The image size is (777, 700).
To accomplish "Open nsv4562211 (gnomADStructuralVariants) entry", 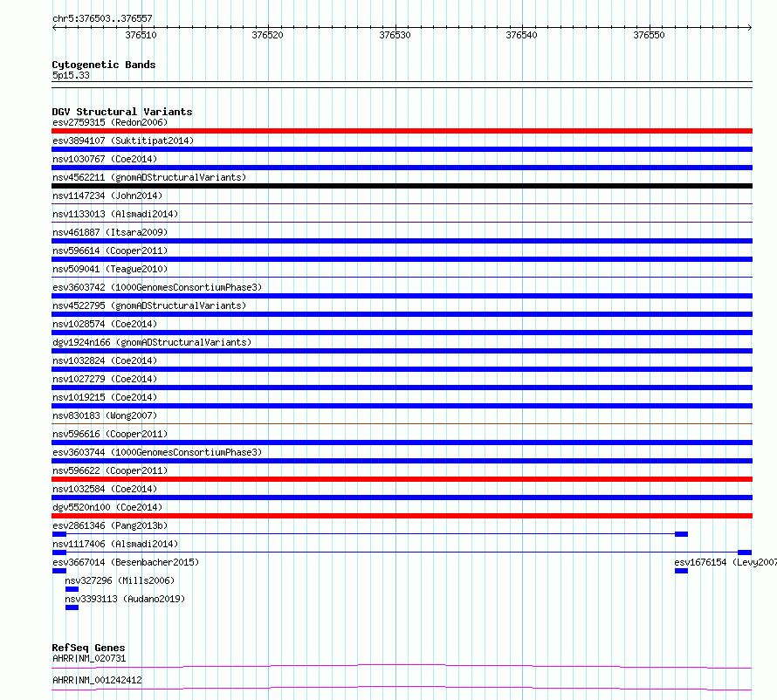I will (149, 177).
